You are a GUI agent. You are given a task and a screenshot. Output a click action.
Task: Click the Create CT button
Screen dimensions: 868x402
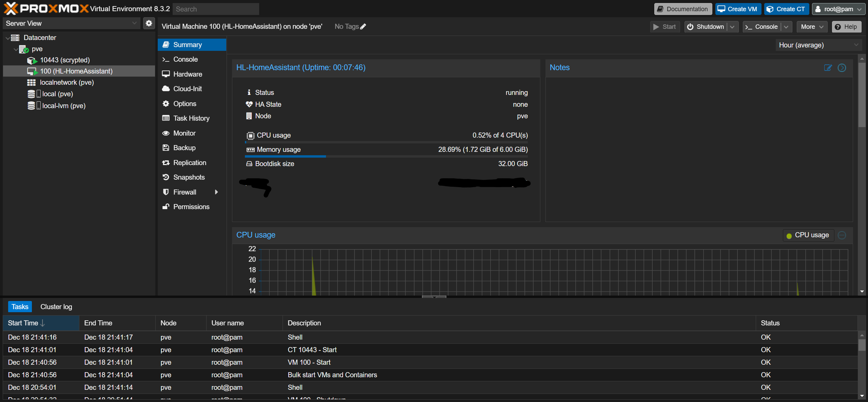tap(787, 9)
